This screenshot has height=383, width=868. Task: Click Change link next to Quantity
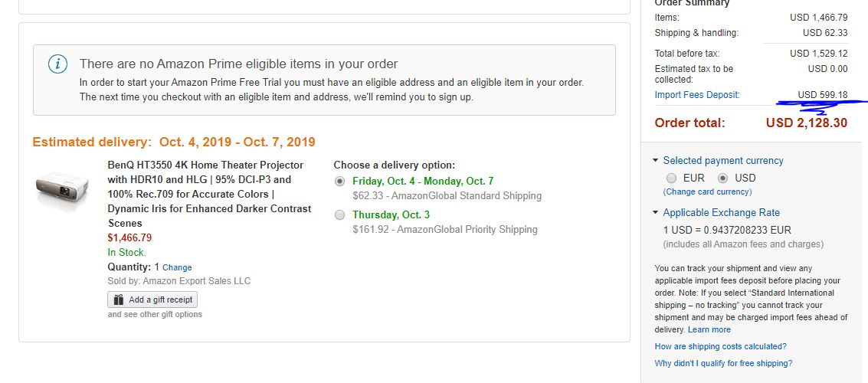click(177, 267)
